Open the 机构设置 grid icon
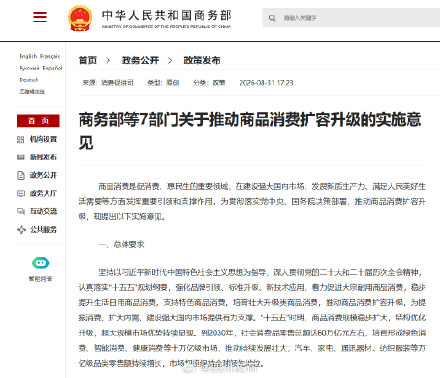The height and width of the screenshot is (378, 440). click(21, 139)
